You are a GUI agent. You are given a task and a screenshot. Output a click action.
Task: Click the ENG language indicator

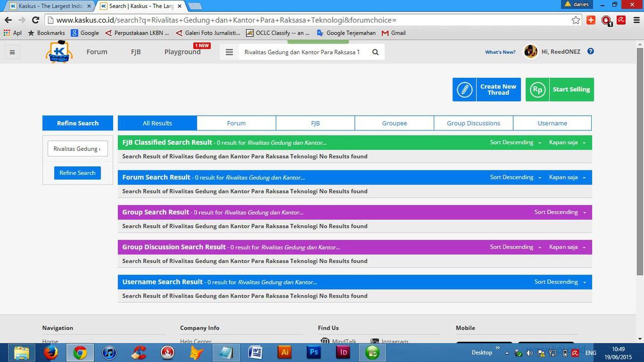coord(591,353)
